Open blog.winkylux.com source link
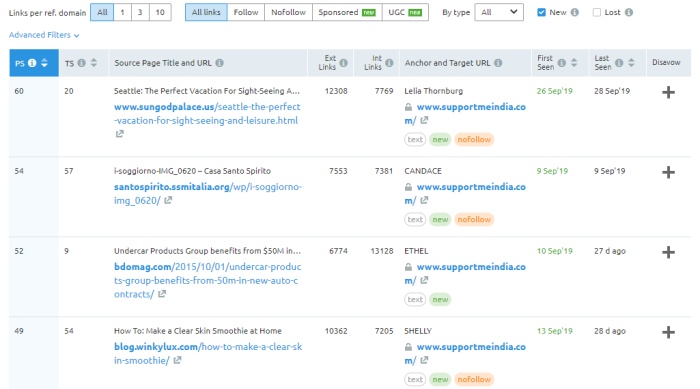This screenshot has height=389, width=700. 208,353
